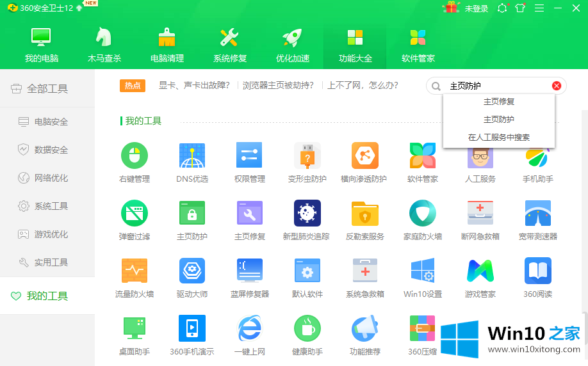Select 电脑安全 category in sidebar

pyautogui.click(x=47, y=122)
